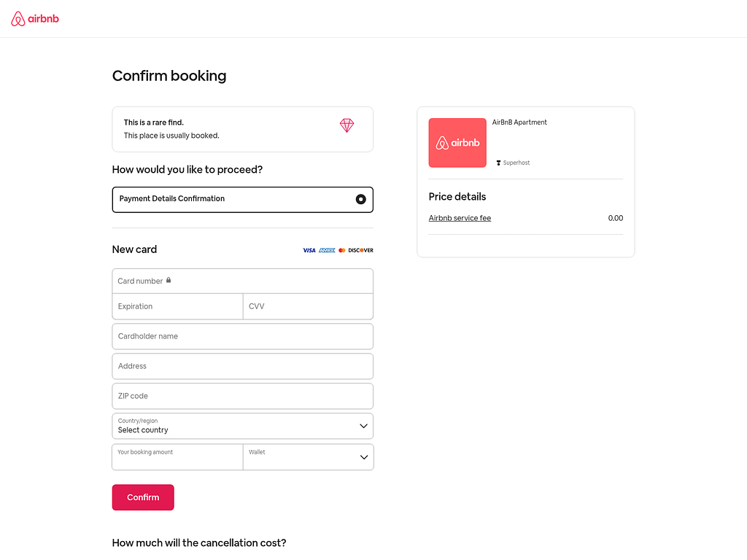Click the Cardholder name field
Viewport: 747px width, 560px height.
(242, 336)
